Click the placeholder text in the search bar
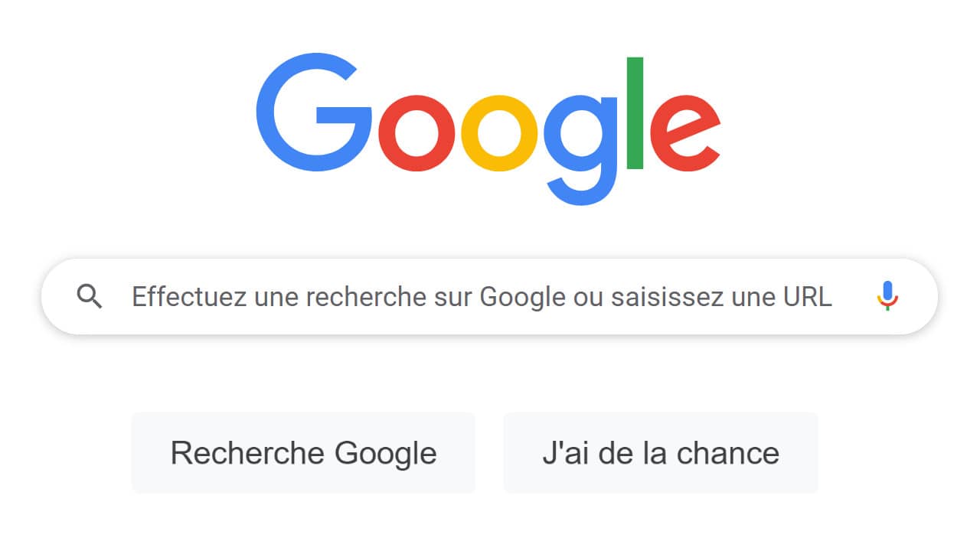Image resolution: width=980 pixels, height=551 pixels. (481, 297)
